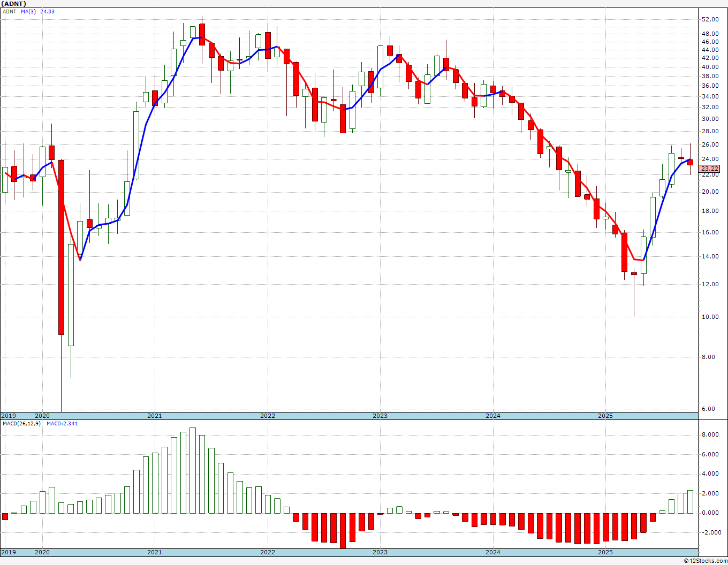The height and width of the screenshot is (565, 728).
Task: Click the current price tag 23.22
Action: point(710,169)
